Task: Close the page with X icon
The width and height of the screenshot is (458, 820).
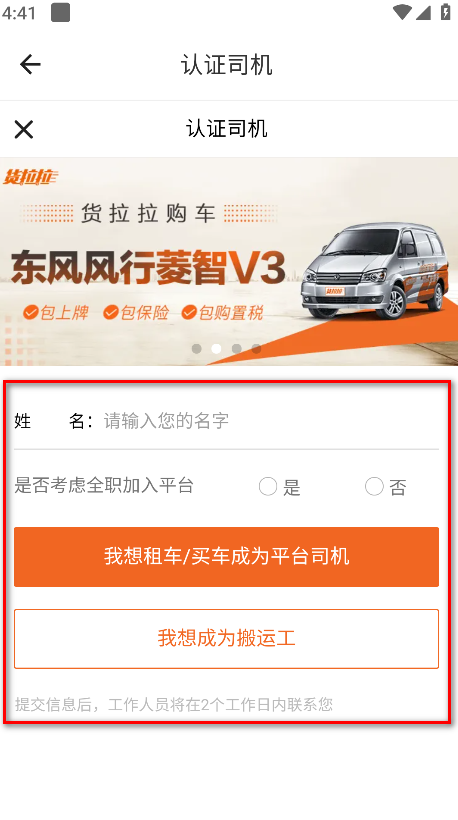Action: pos(24,129)
